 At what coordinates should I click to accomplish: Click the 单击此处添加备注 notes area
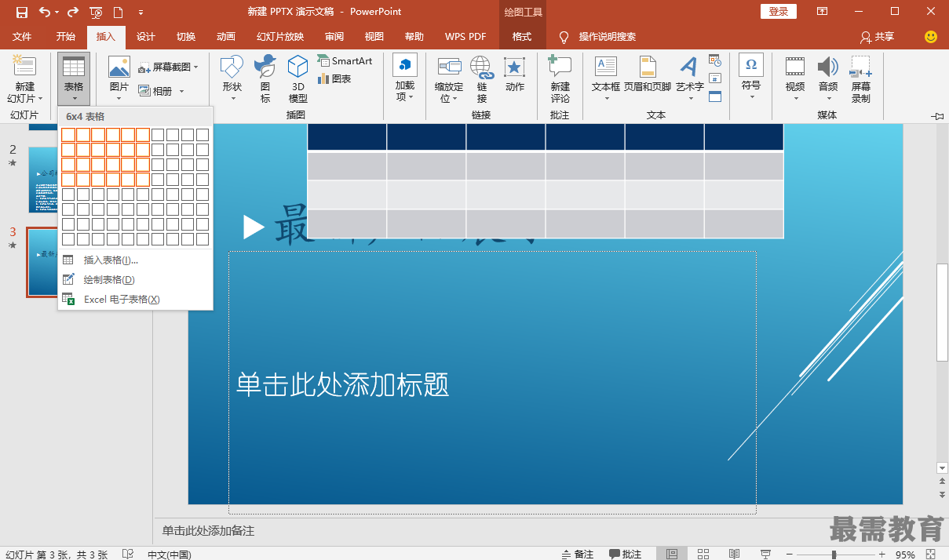(208, 531)
